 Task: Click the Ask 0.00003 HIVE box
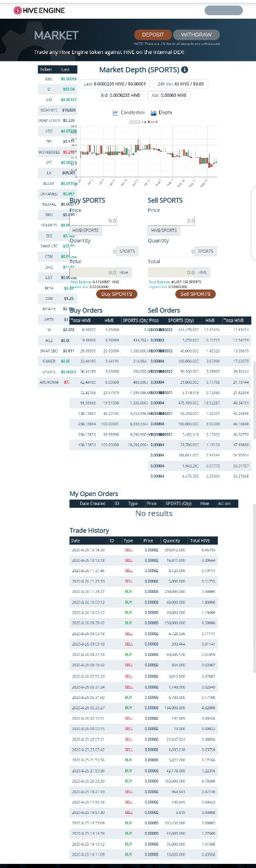[x=167, y=95]
